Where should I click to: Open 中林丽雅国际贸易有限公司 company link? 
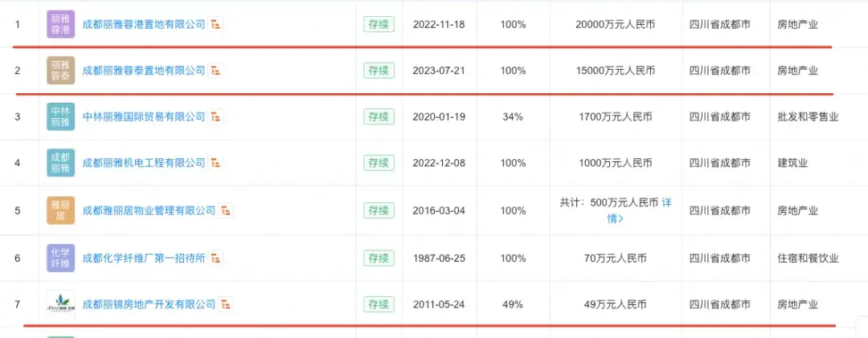[x=144, y=116]
